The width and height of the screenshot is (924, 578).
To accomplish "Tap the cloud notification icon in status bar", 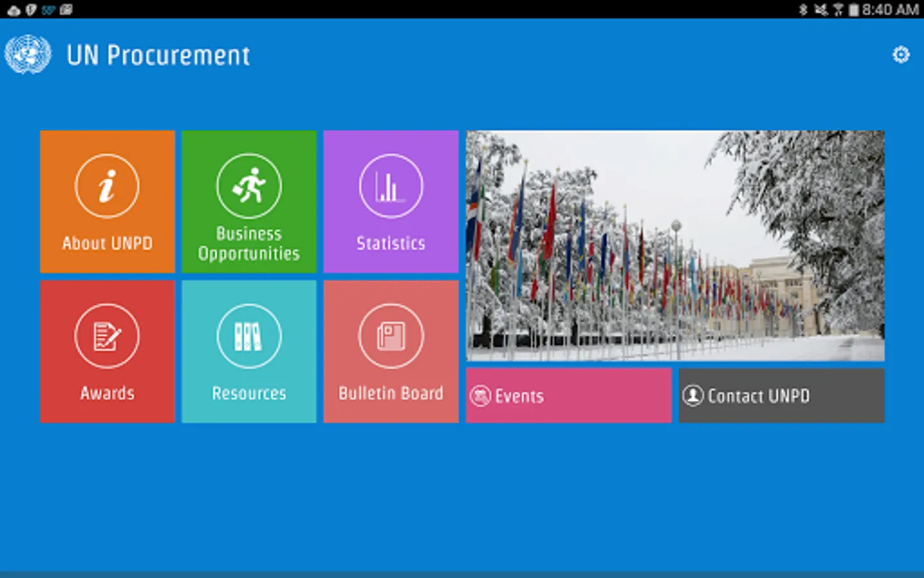I will click(13, 10).
